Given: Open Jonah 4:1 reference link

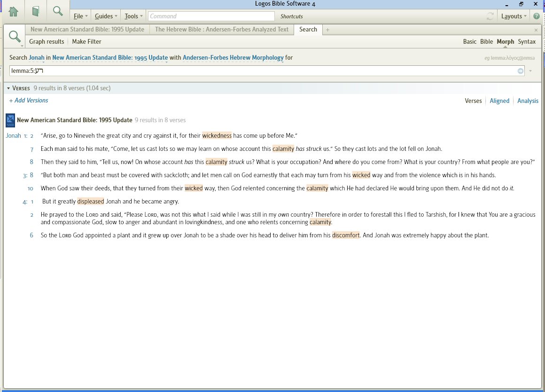Looking at the screenshot, I should (x=28, y=202).
